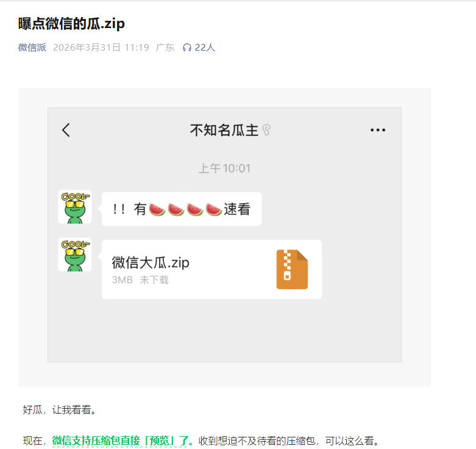Click the headphone listen icon
476x449 pixels.
(x=187, y=48)
